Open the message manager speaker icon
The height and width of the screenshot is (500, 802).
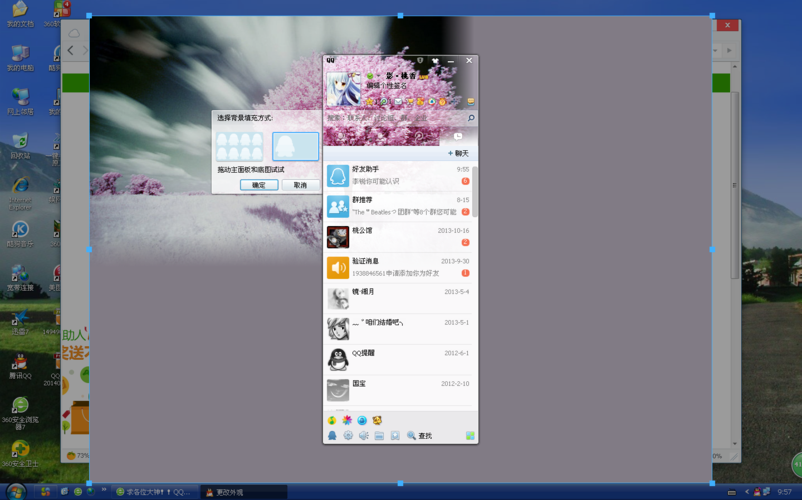coord(364,436)
